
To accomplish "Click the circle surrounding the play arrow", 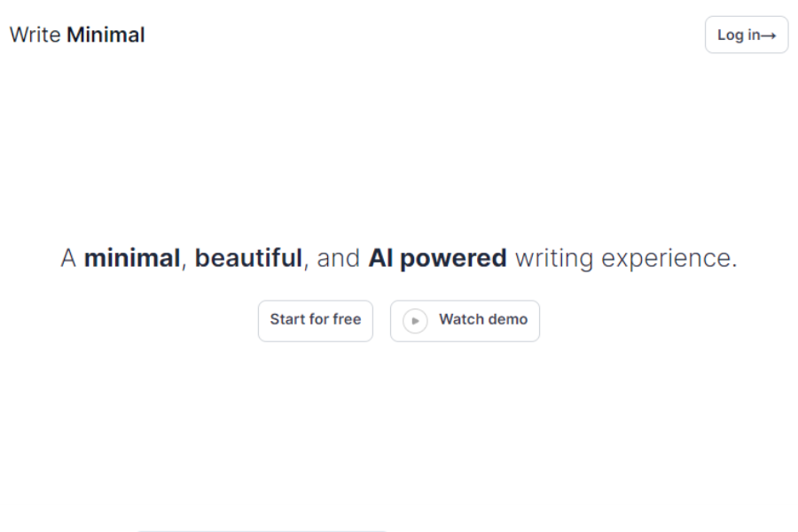I will pos(414,320).
